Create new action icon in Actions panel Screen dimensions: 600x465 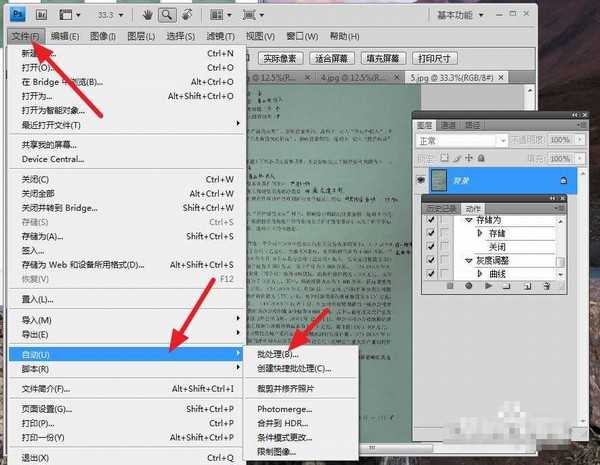click(x=527, y=286)
